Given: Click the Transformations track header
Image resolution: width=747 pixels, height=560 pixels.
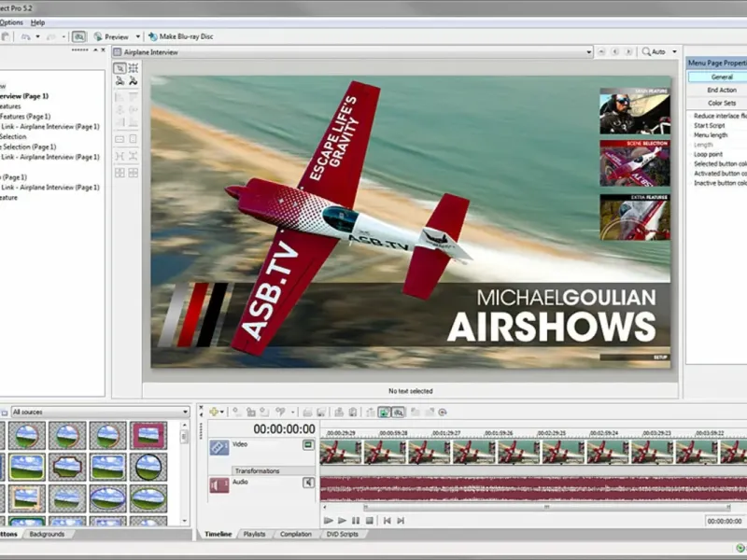Looking at the screenshot, I should pyautogui.click(x=274, y=470).
